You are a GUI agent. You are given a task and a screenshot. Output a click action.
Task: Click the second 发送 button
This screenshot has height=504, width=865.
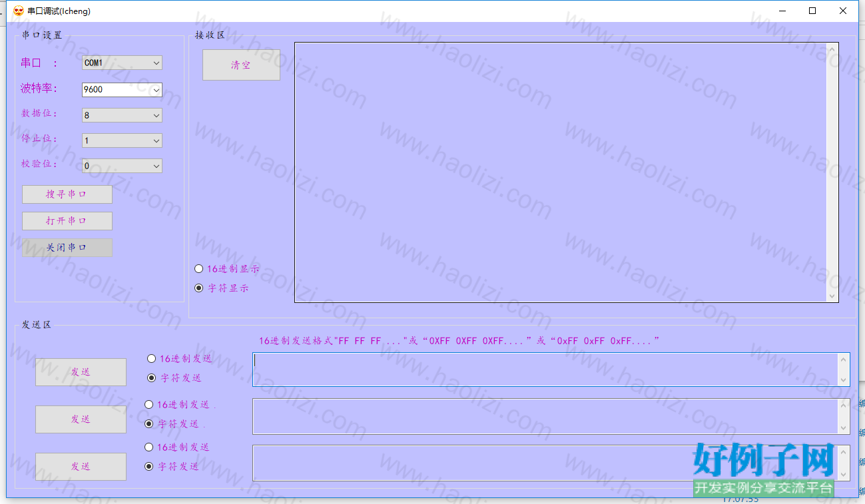[x=81, y=419]
